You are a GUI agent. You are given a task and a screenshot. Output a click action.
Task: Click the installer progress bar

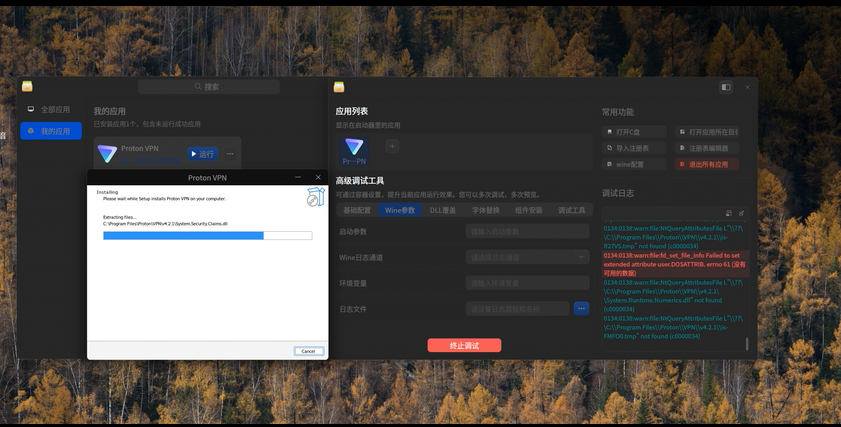pos(208,235)
